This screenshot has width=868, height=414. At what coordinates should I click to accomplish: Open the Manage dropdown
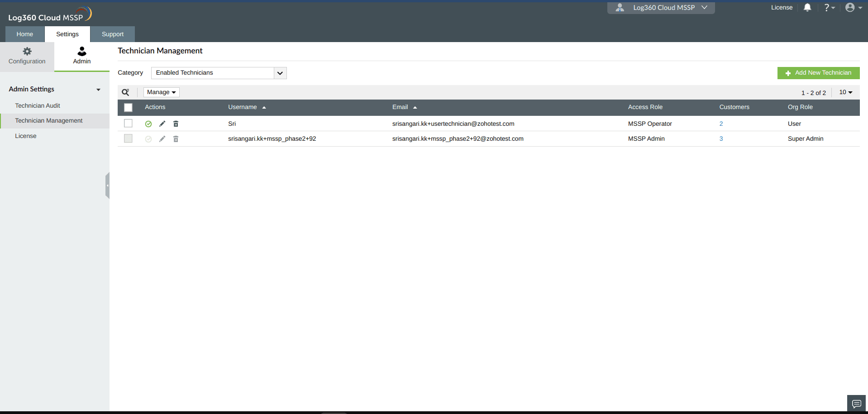tap(162, 92)
